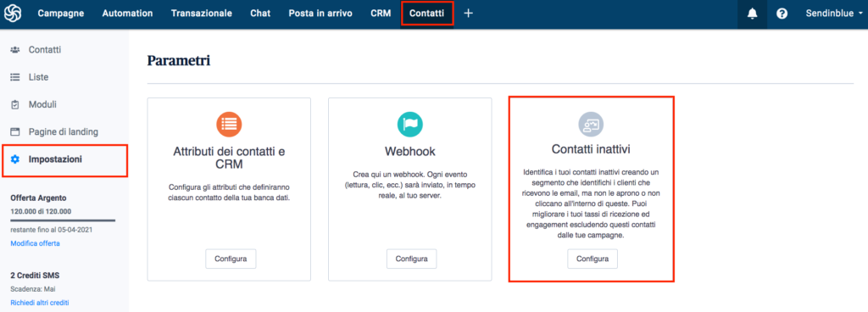This screenshot has width=868, height=312.
Task: Click the plus icon in top navigation
Action: [x=468, y=14]
